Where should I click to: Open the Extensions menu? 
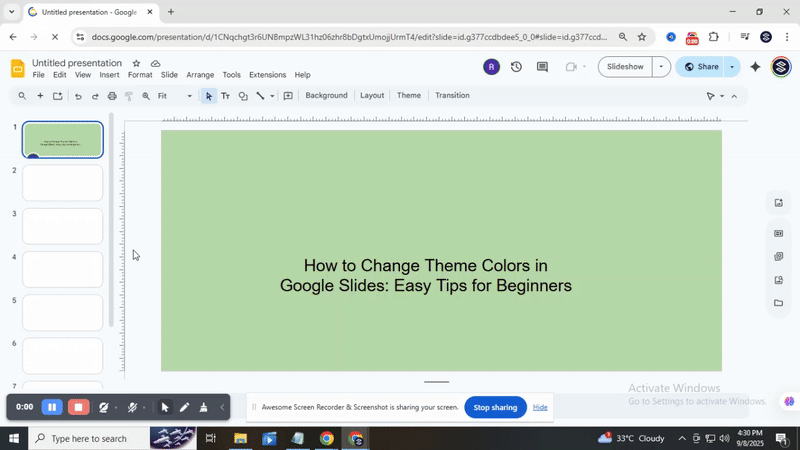click(x=267, y=74)
